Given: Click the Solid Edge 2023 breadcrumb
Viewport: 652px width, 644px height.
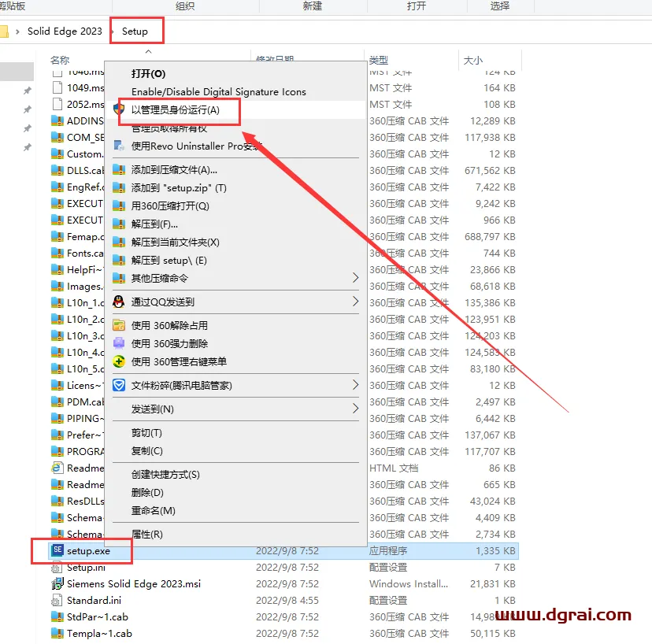Looking at the screenshot, I should [65, 31].
